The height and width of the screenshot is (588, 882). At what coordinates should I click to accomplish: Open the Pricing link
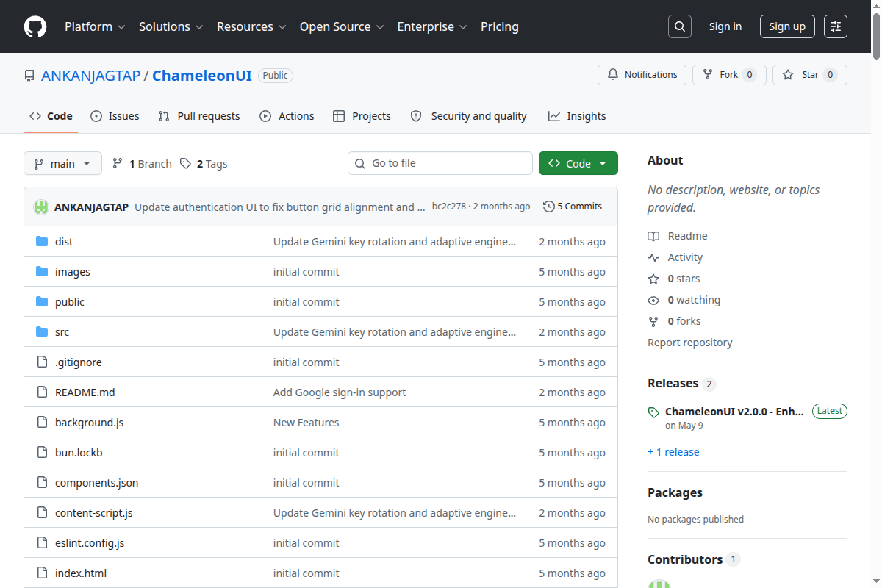pyautogui.click(x=500, y=26)
